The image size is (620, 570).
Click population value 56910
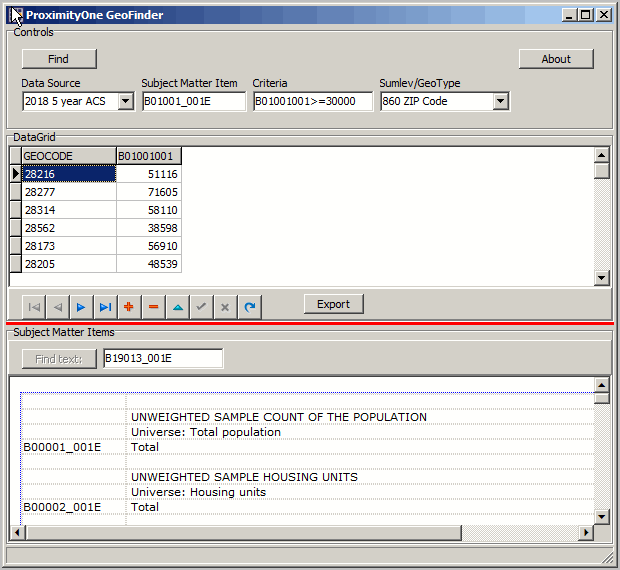click(149, 246)
